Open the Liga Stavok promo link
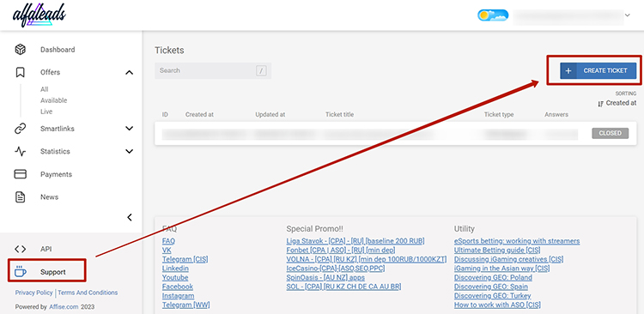 click(355, 241)
